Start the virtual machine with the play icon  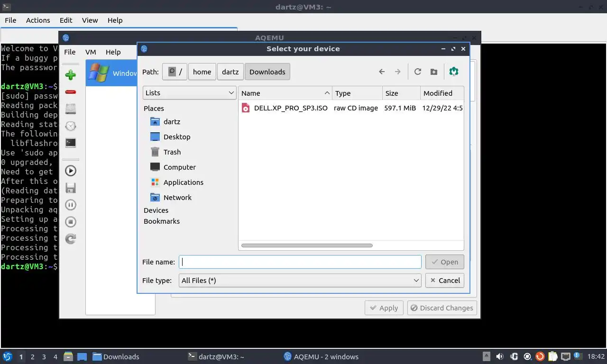(x=71, y=171)
